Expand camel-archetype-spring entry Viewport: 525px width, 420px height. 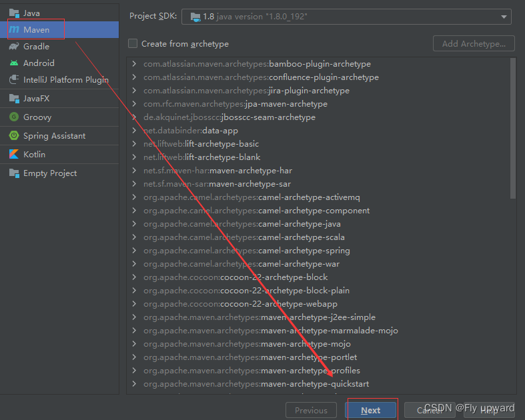134,250
